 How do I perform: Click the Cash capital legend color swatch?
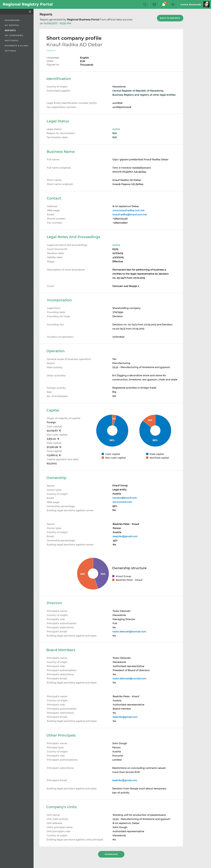pyautogui.click(x=103, y=454)
